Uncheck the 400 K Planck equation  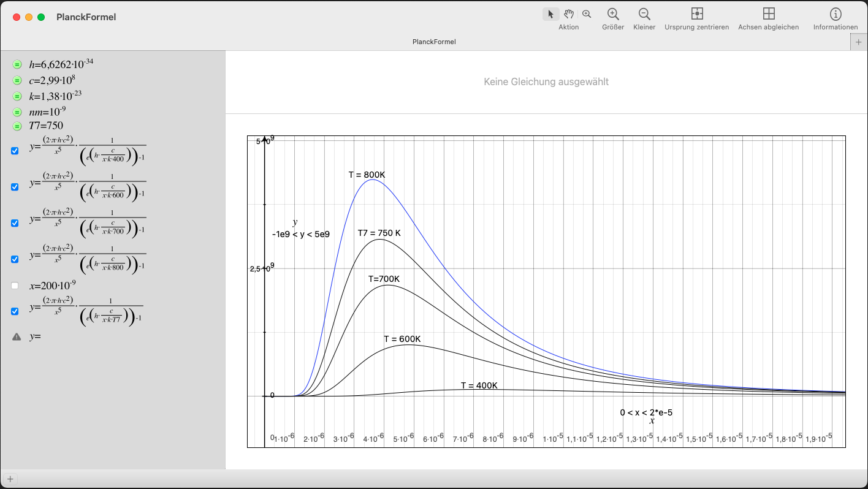pyautogui.click(x=15, y=151)
